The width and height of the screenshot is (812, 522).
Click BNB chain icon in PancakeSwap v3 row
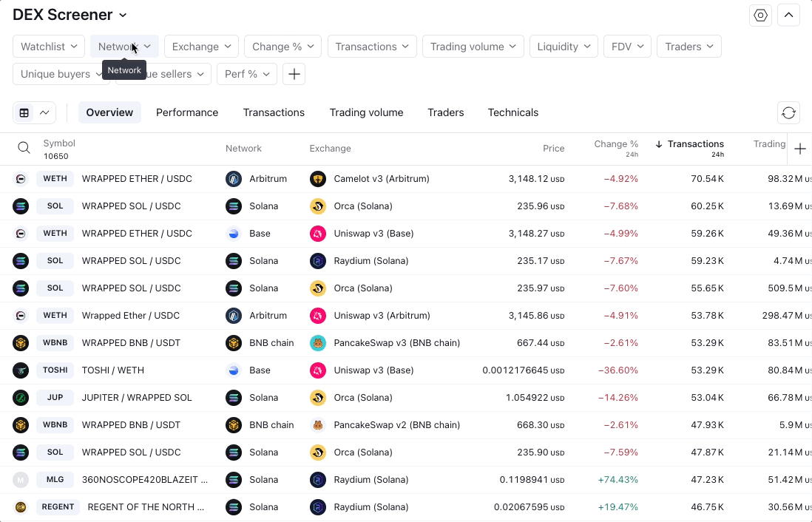(x=234, y=343)
